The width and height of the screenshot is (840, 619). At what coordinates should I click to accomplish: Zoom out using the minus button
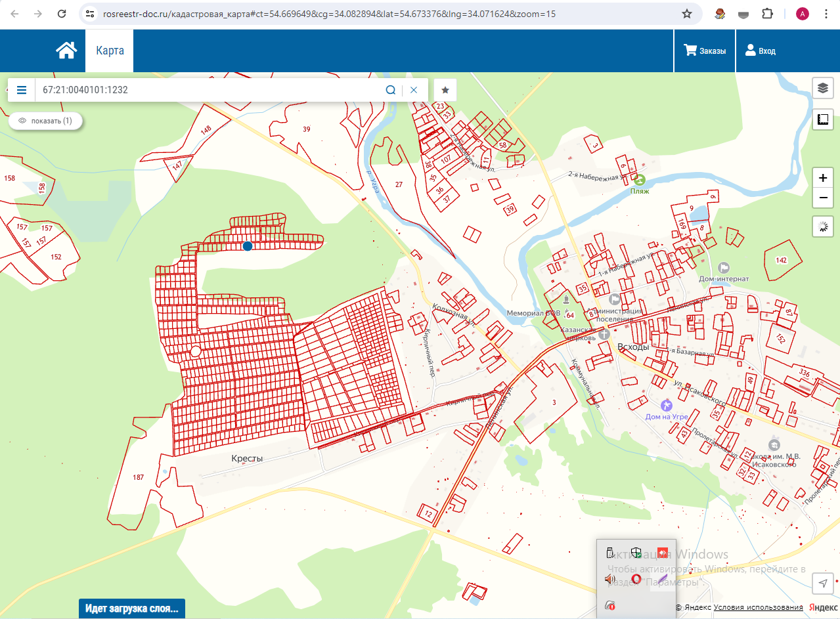822,198
